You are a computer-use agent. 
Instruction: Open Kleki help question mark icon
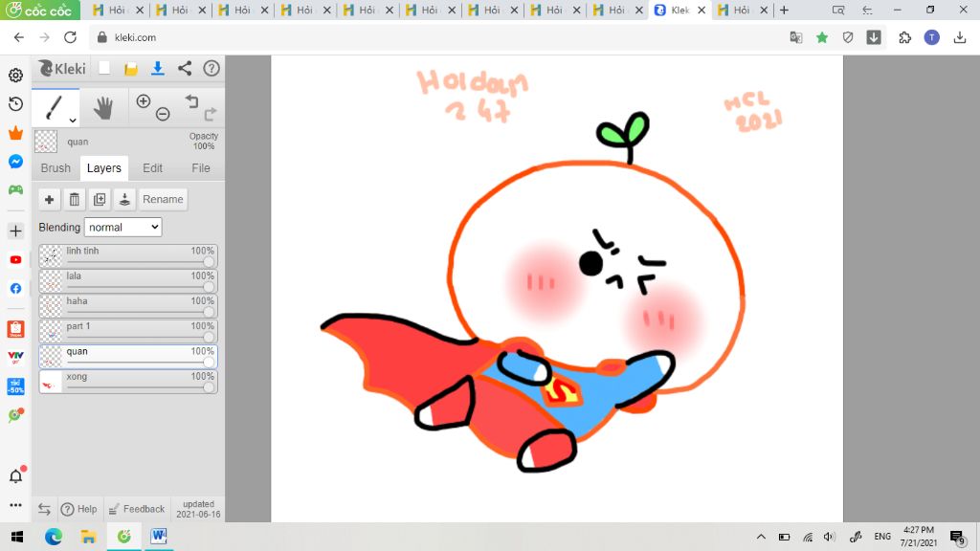tap(212, 68)
